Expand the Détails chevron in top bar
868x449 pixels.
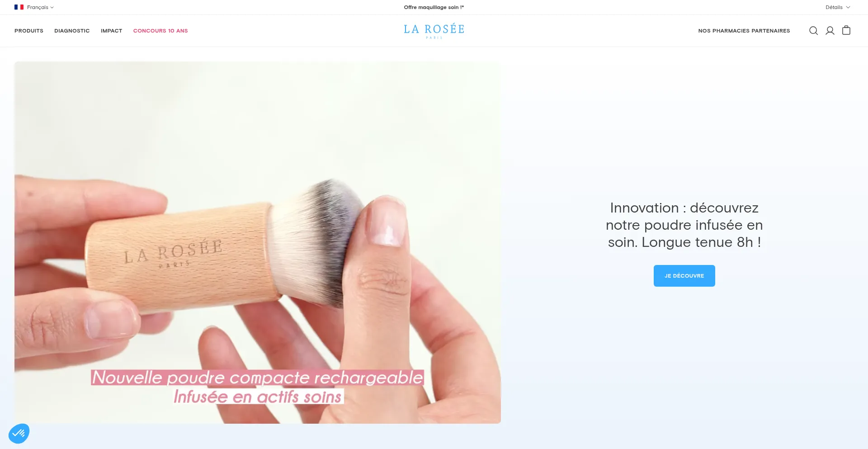pos(838,7)
